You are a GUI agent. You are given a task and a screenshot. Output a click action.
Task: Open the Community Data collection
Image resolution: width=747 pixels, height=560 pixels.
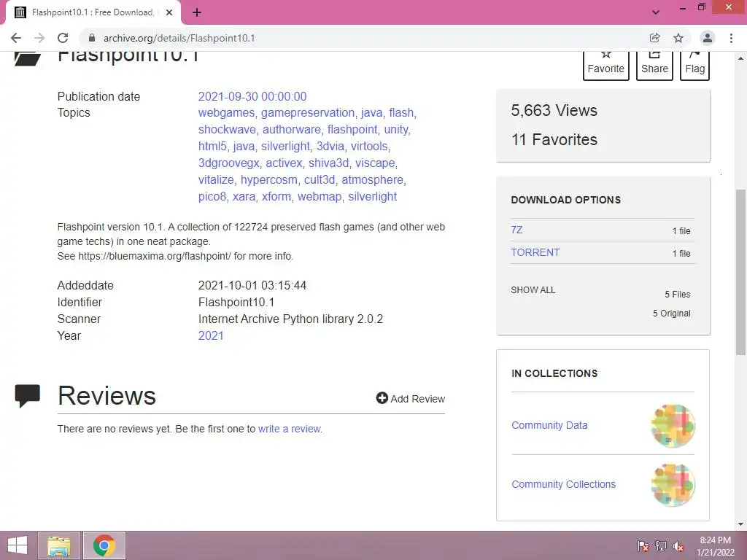[x=549, y=425]
